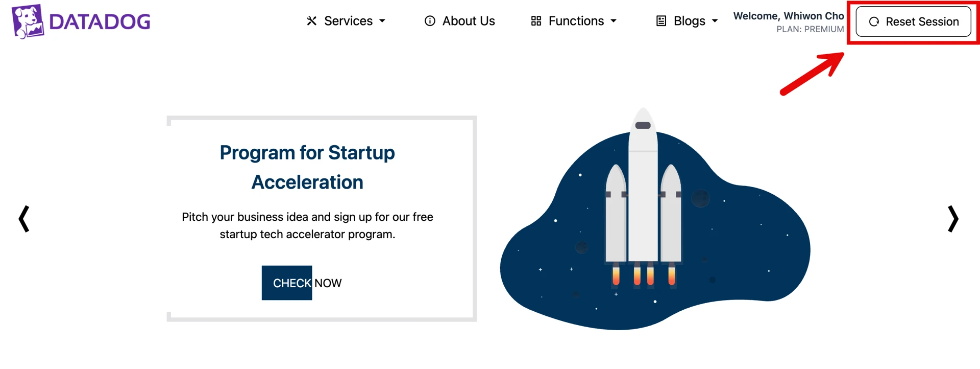
Task: Expand the Functions dropdown caret
Action: (x=614, y=21)
